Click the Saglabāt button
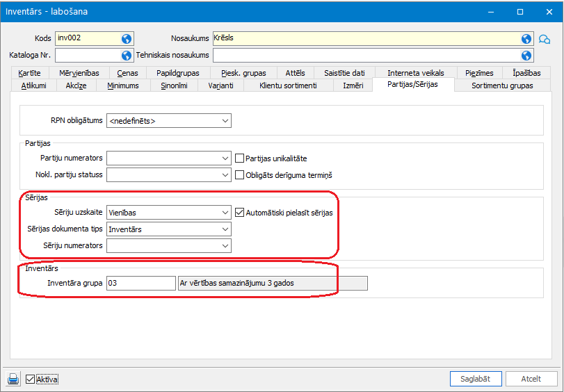 [x=476, y=379]
